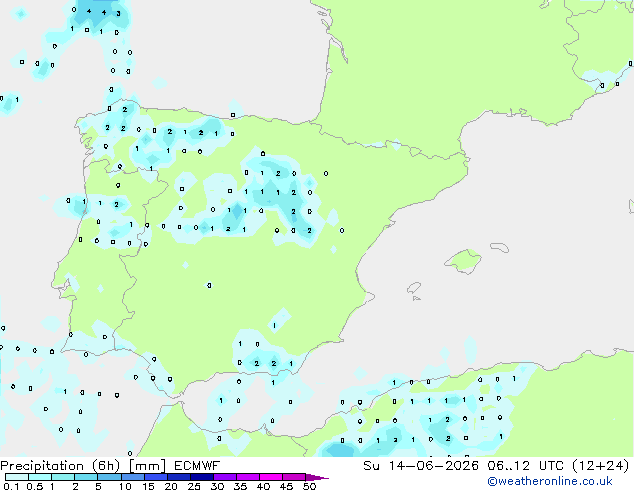The width and height of the screenshot is (634, 490).
Task: Select the '06..12' time range text
Action: pos(508,466)
